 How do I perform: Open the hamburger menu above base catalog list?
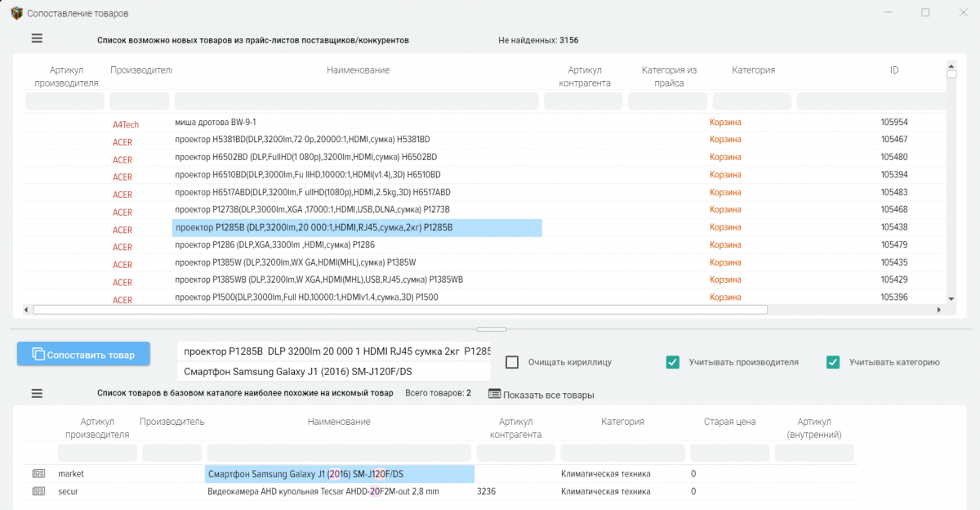[37, 393]
